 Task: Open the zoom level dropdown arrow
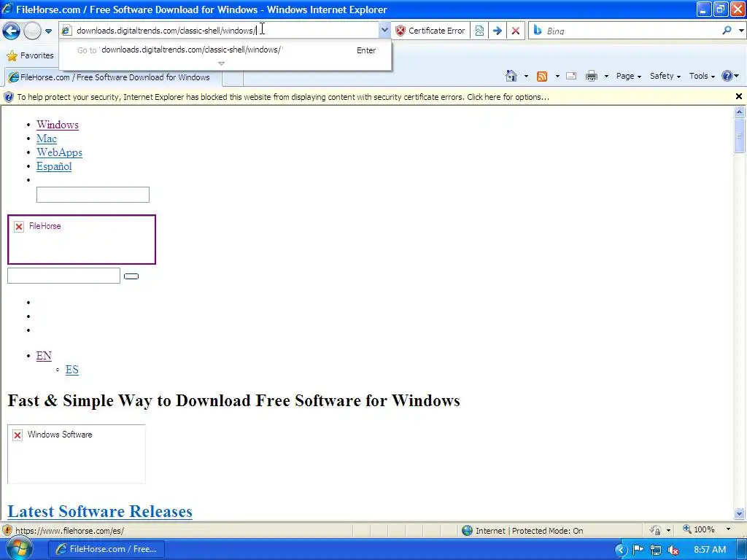point(728,529)
